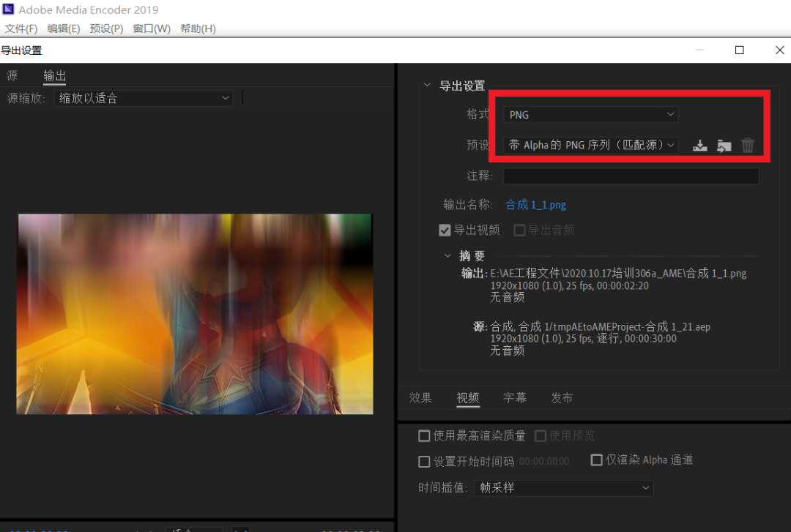The width and height of the screenshot is (791, 532).
Task: Click inside the 注释 comment field
Action: tap(631, 176)
